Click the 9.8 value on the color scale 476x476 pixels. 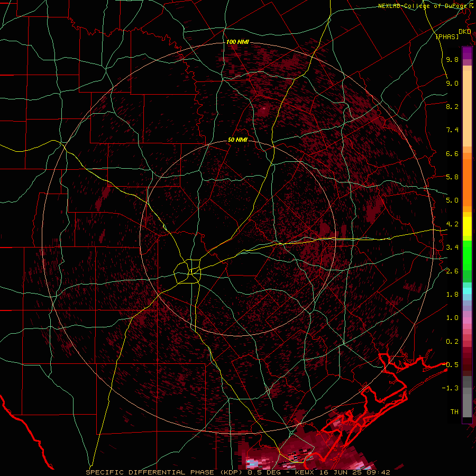pos(452,59)
